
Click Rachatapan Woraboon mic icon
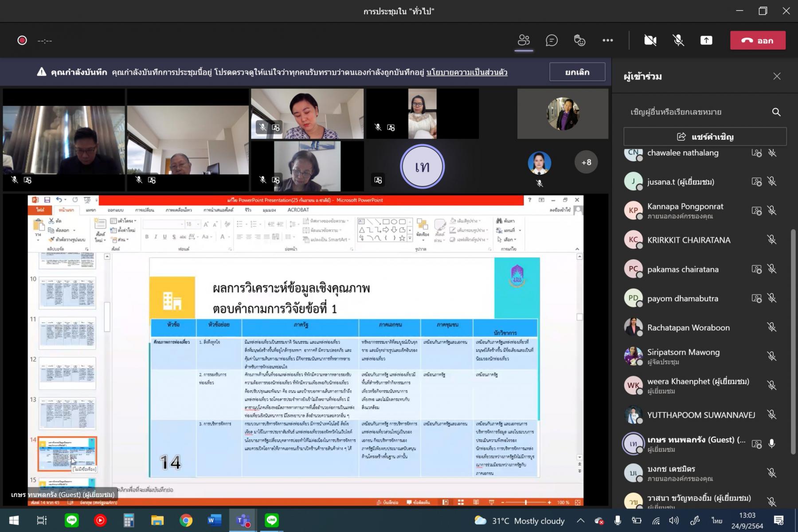772,328
